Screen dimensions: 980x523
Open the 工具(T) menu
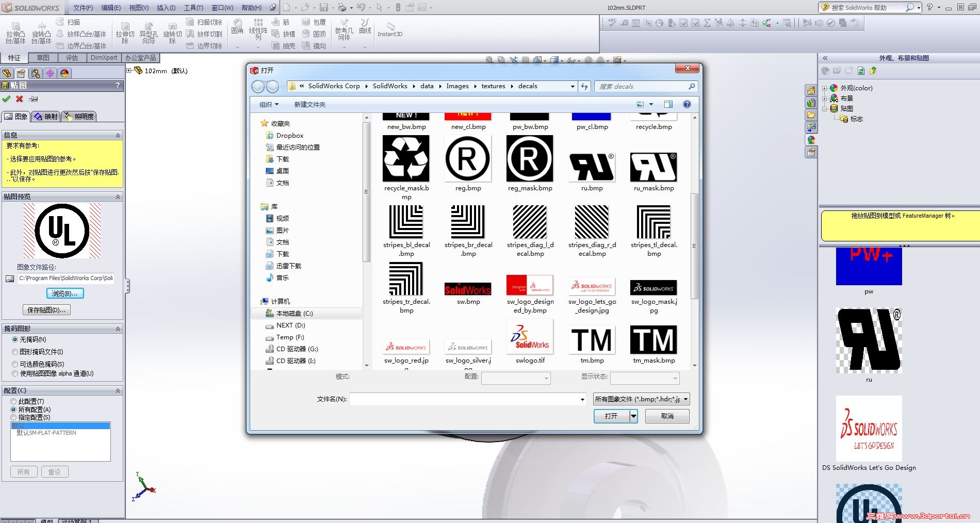[x=193, y=8]
